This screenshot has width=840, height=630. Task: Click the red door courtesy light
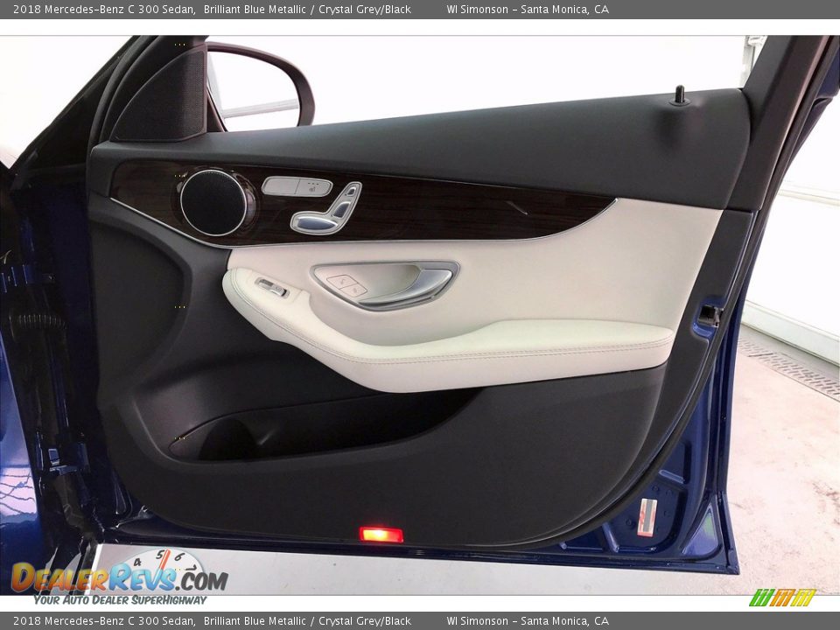(x=381, y=534)
